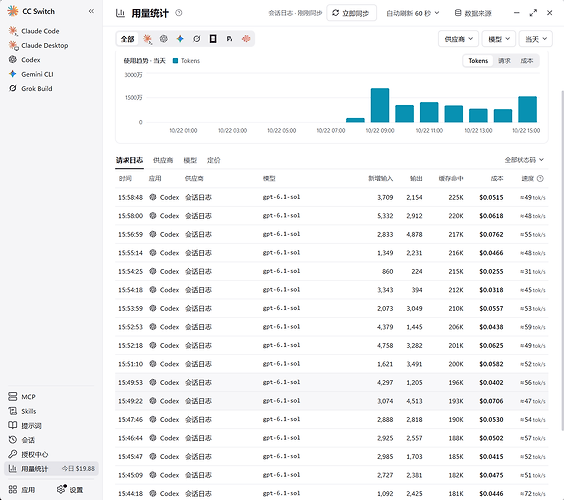Switch to the 请求日志 tab
The image size is (564, 500).
(129, 160)
